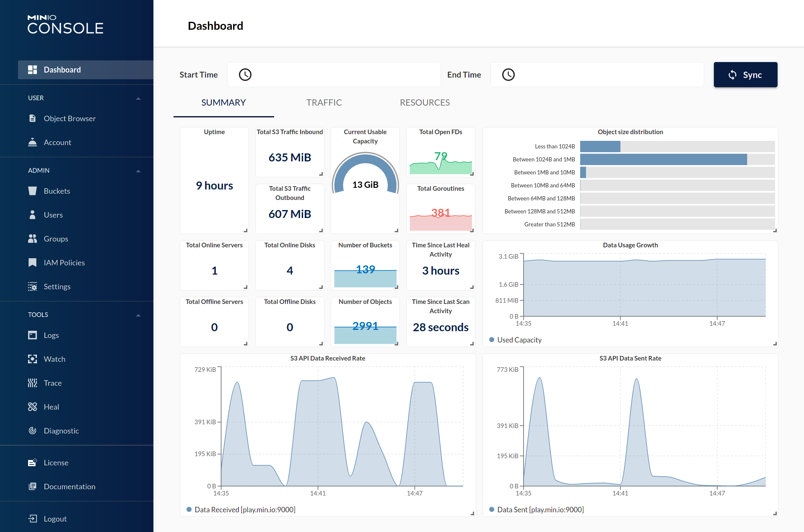Switch to the RESOURCES tab
The width and height of the screenshot is (804, 532).
425,103
